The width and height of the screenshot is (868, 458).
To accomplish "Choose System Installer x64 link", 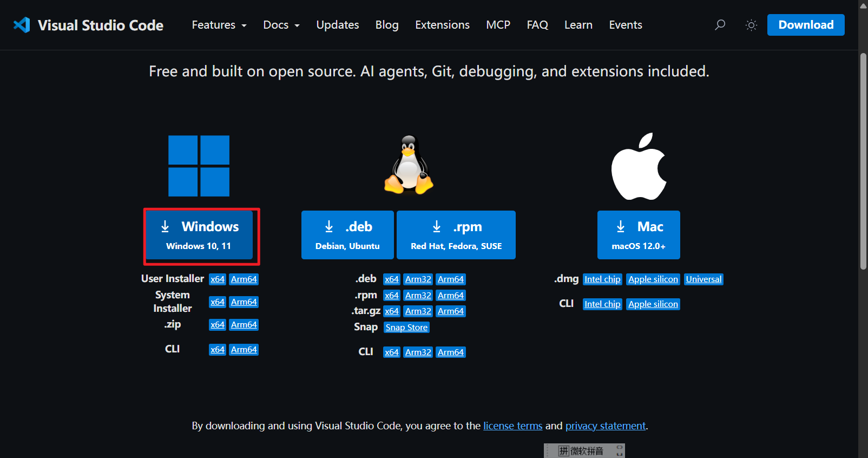I will click(218, 302).
